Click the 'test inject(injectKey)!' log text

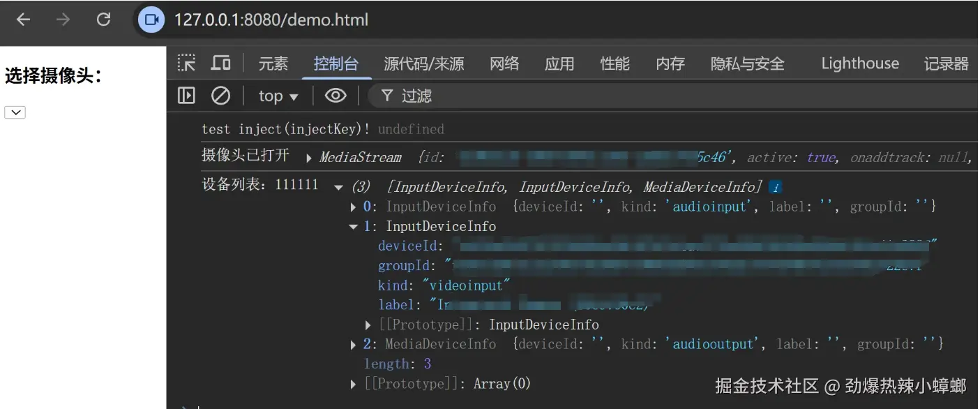286,129
